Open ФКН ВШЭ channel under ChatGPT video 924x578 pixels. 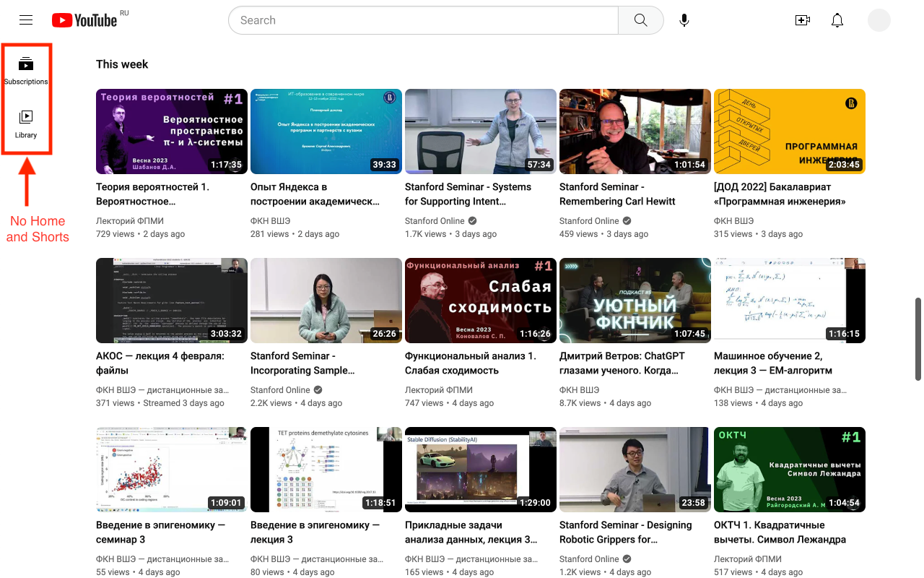580,390
